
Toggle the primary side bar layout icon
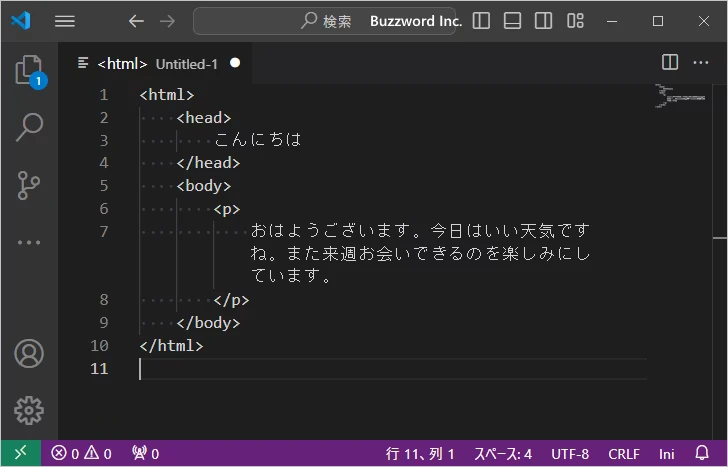click(481, 21)
